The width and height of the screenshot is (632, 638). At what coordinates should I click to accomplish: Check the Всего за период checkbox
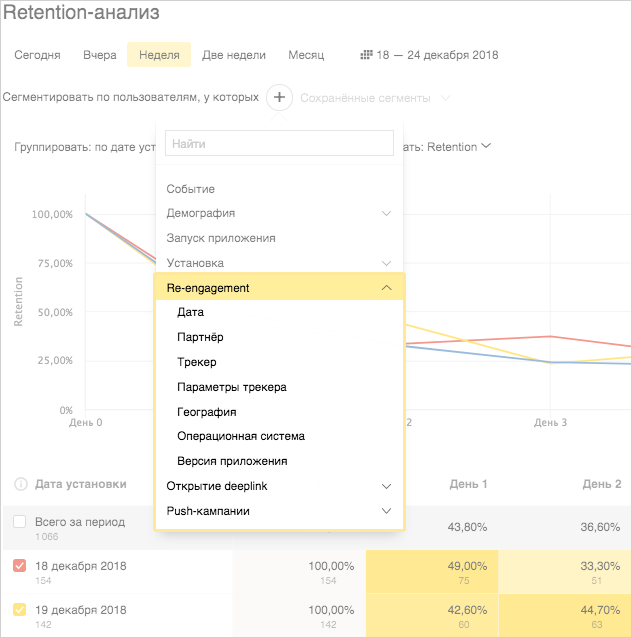point(20,522)
